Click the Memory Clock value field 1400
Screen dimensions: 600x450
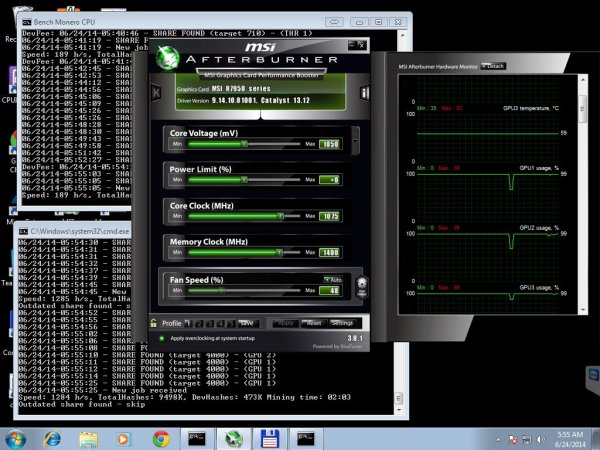tap(331, 253)
